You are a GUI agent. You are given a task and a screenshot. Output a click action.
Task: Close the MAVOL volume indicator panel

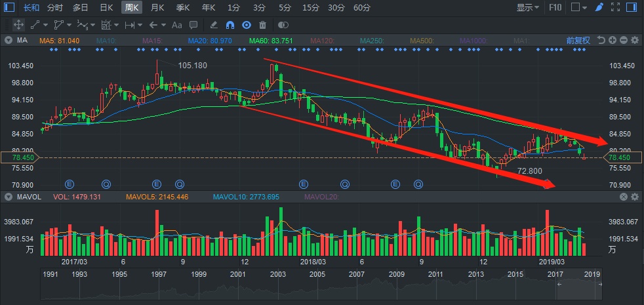pyautogui.click(x=623, y=197)
